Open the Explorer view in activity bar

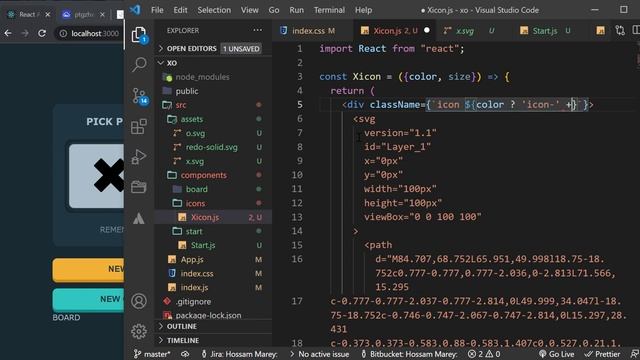(x=139, y=35)
